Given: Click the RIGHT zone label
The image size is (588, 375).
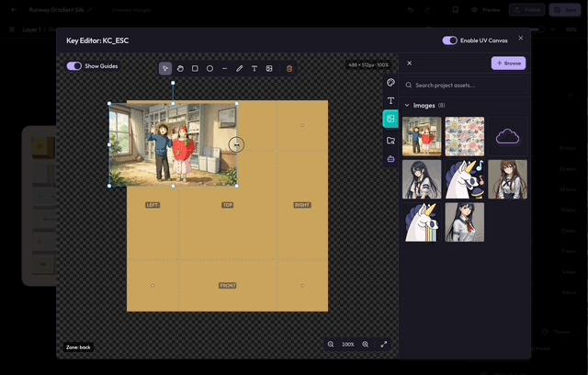Looking at the screenshot, I should [302, 205].
